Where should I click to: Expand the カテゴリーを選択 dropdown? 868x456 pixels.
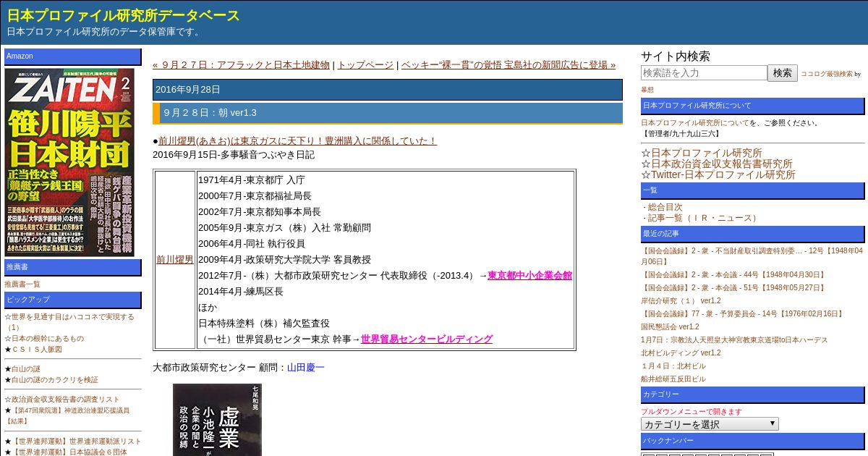(x=710, y=424)
